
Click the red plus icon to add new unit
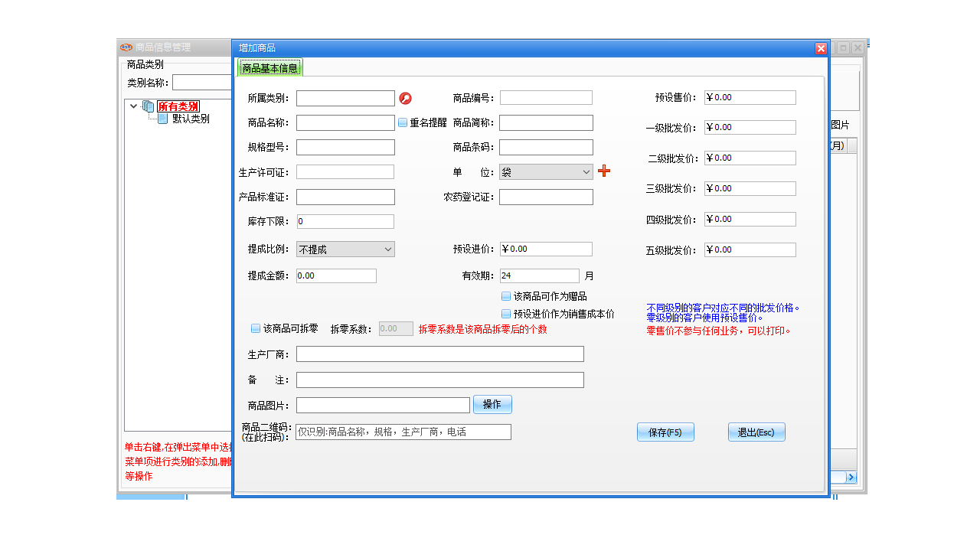[605, 171]
